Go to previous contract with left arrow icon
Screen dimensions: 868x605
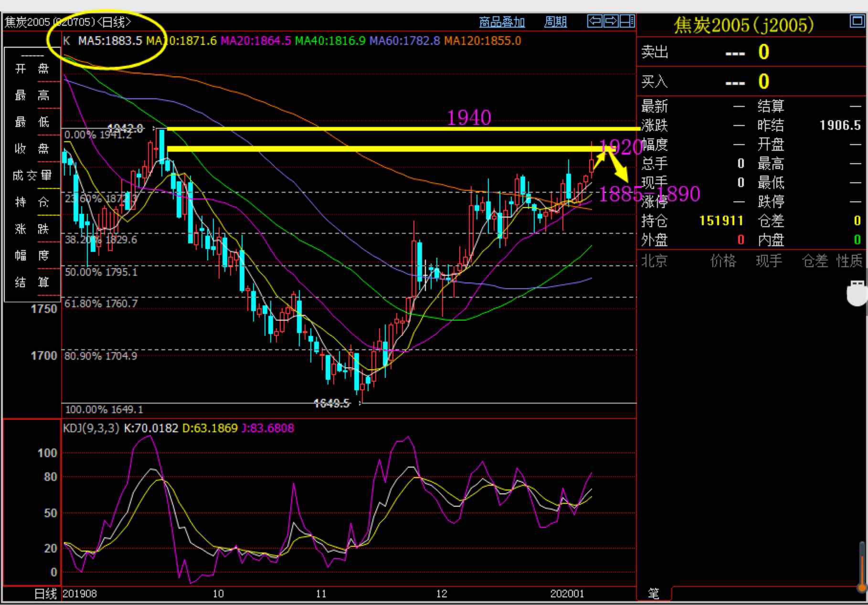tap(595, 21)
